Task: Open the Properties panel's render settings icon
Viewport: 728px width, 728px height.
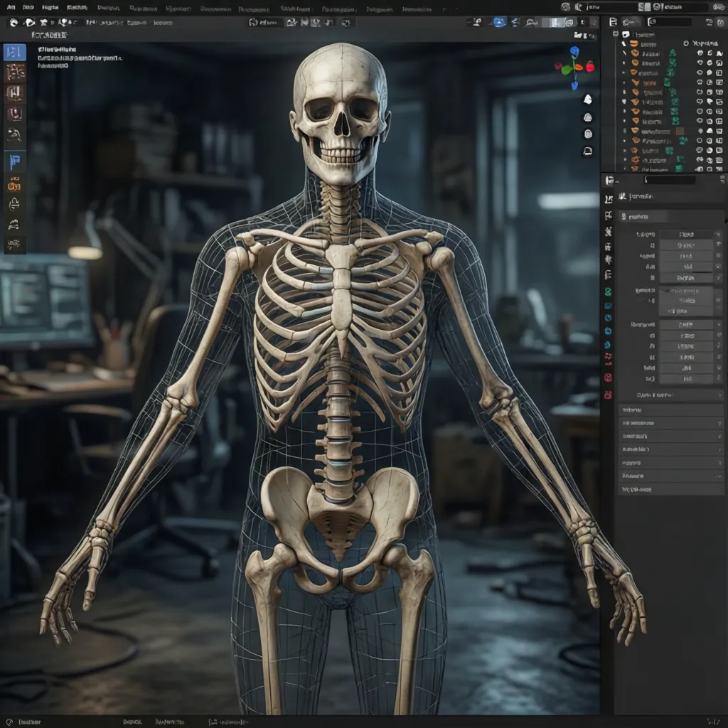Action: point(608,200)
